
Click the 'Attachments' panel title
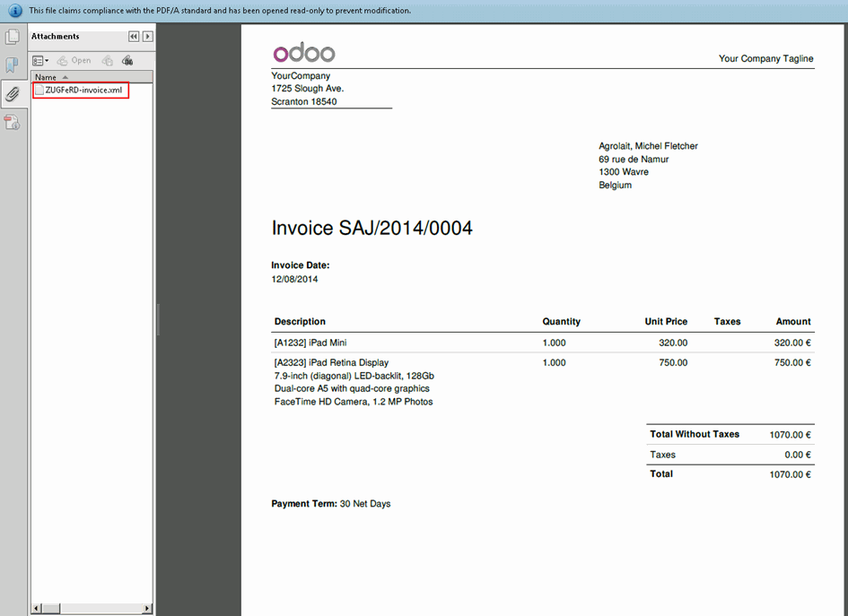[55, 36]
